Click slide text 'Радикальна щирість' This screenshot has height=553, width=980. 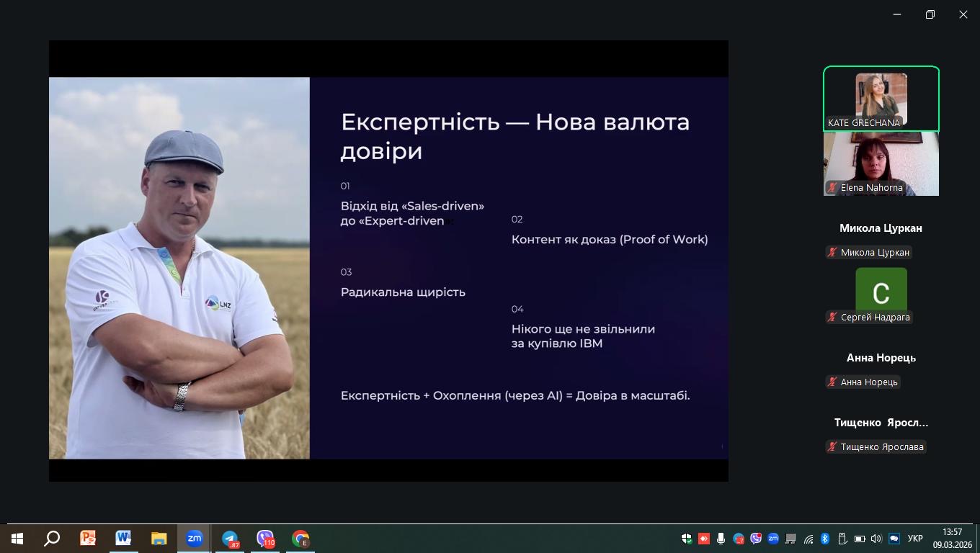[403, 292]
